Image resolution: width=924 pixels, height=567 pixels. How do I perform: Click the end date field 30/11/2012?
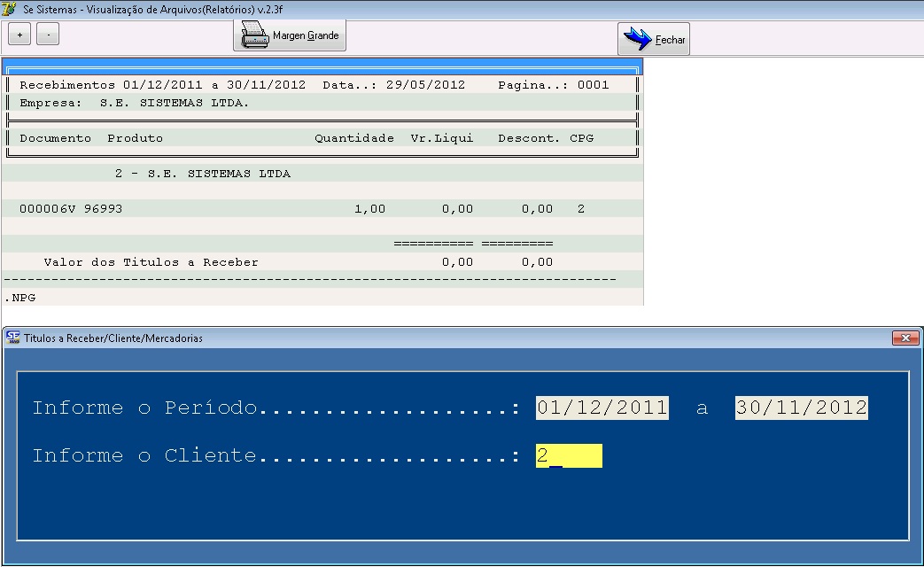click(801, 408)
